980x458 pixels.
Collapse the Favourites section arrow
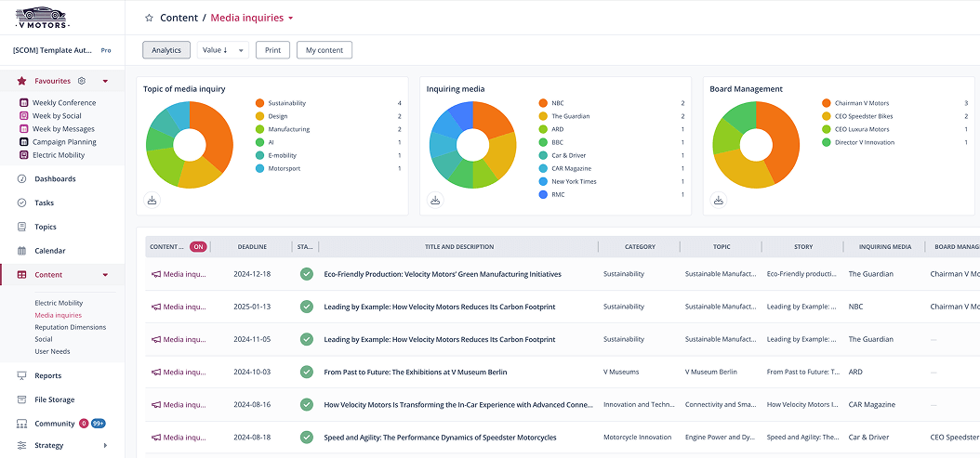click(x=105, y=82)
